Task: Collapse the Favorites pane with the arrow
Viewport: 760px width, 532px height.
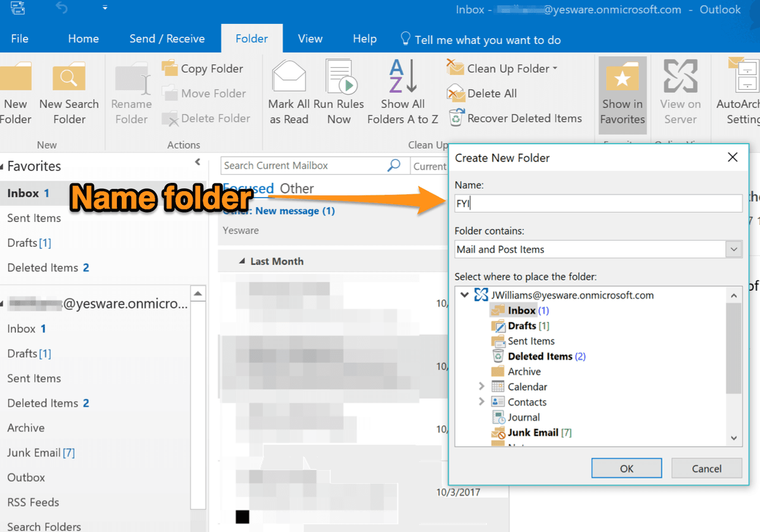Action: [x=198, y=162]
